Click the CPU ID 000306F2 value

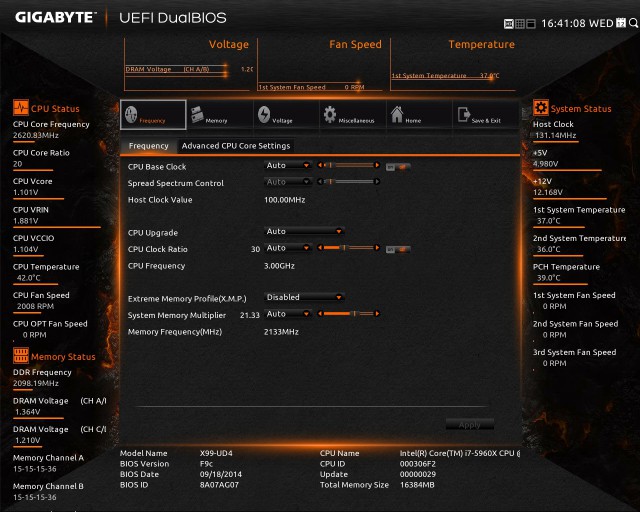click(x=418, y=464)
